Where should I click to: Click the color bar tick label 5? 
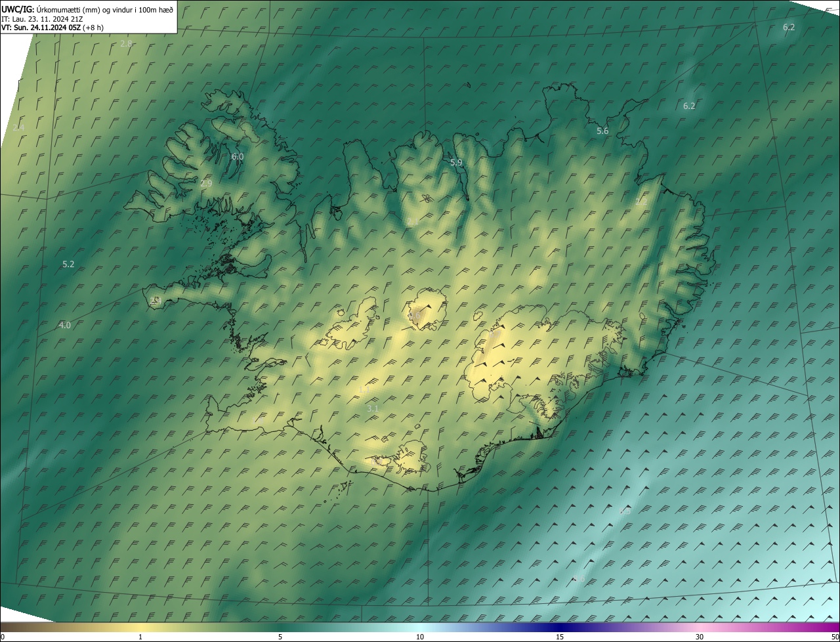click(280, 637)
